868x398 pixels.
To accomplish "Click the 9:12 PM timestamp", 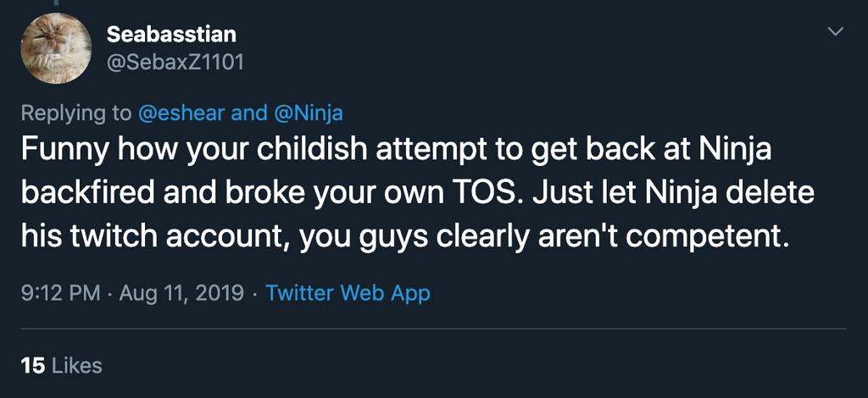I will click(x=59, y=294).
